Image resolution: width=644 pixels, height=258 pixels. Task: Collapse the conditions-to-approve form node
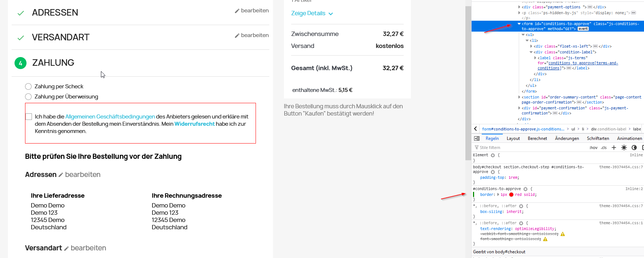click(519, 24)
